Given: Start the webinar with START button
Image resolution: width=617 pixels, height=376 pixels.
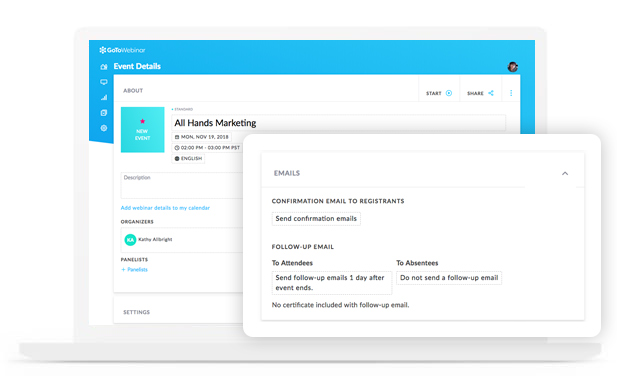Looking at the screenshot, I should point(439,93).
